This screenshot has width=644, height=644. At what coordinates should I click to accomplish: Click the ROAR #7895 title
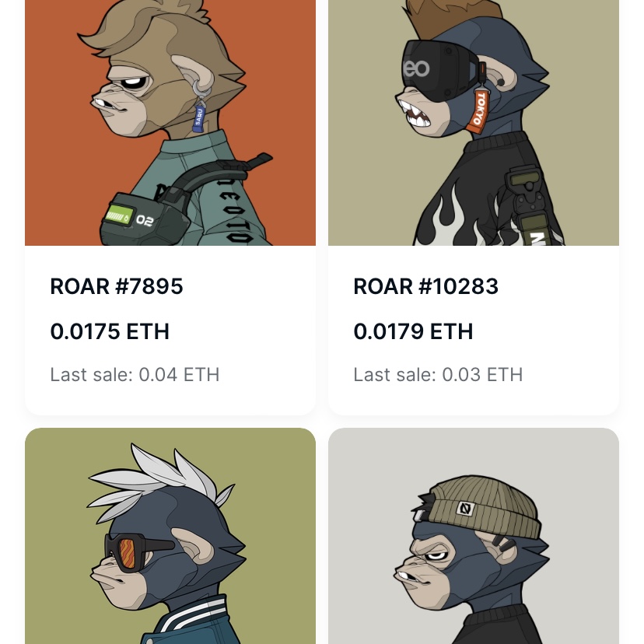pyautogui.click(x=116, y=286)
